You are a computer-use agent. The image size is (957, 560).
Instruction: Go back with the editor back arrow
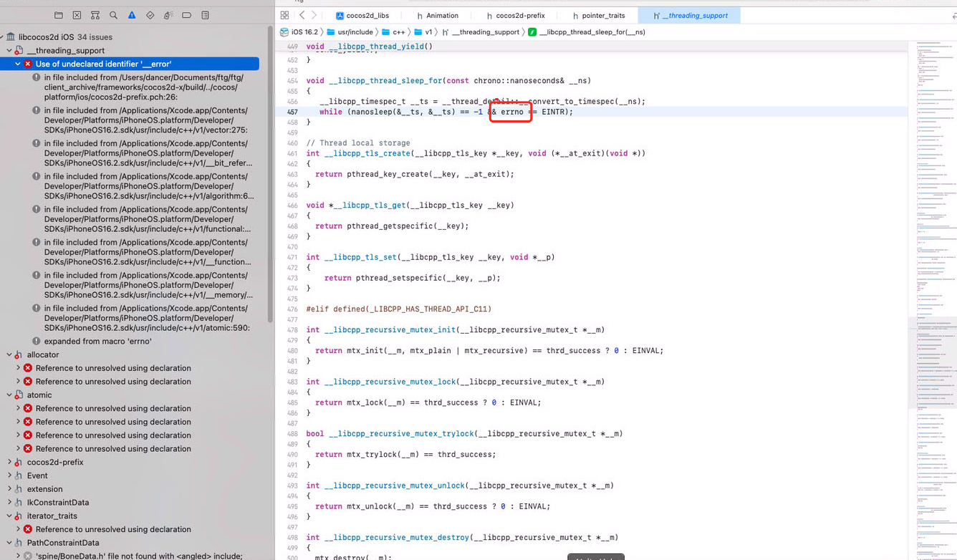[302, 15]
